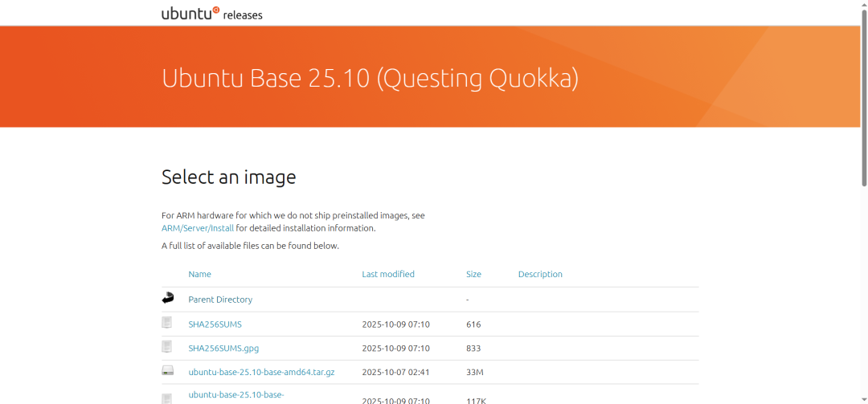Click the scrollbar up arrow

tap(864, 4)
